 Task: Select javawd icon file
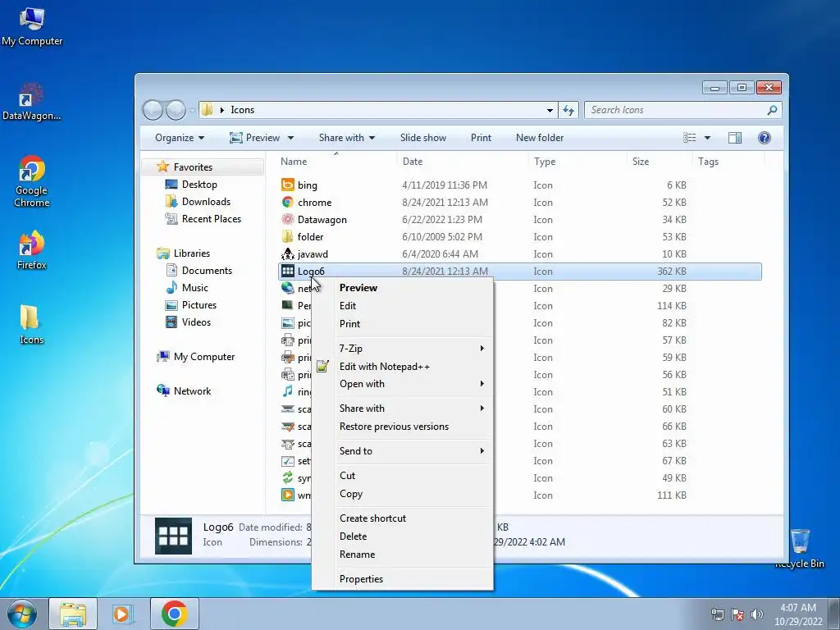pos(304,254)
